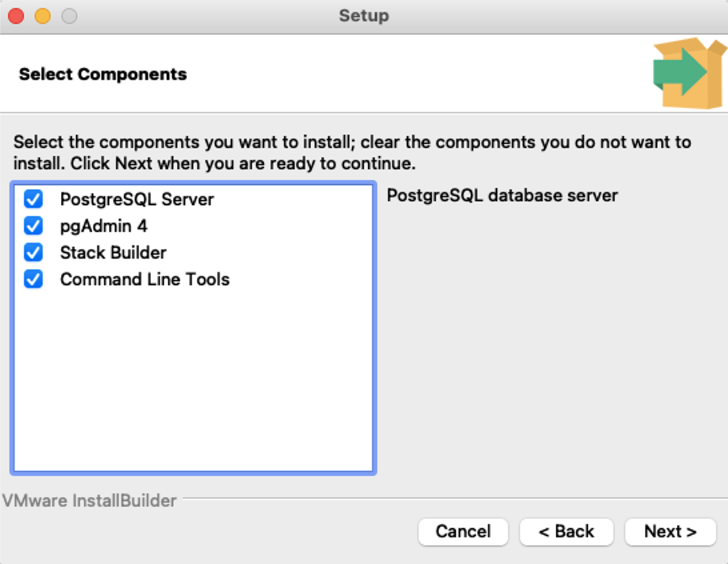Screen dimensions: 728x564
Task: Click the Setup title bar text
Action: click(364, 15)
